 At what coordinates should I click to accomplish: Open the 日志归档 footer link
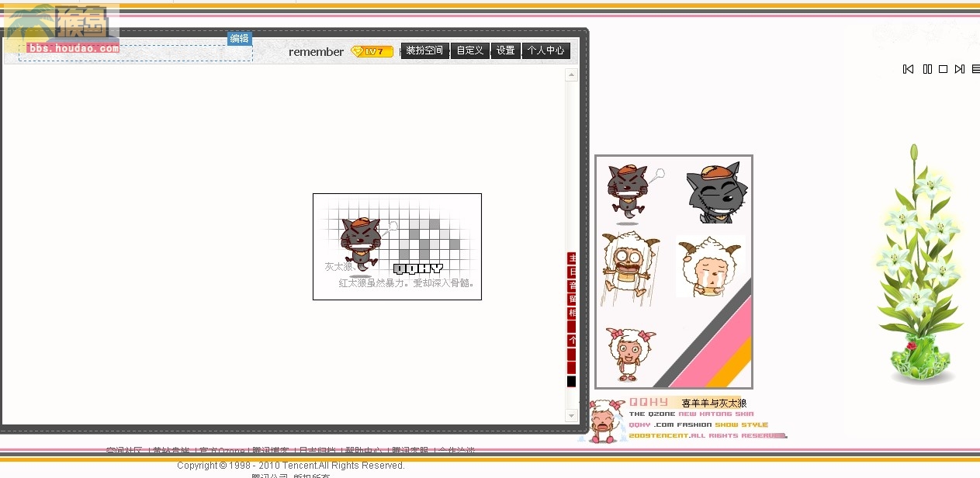pos(317,451)
